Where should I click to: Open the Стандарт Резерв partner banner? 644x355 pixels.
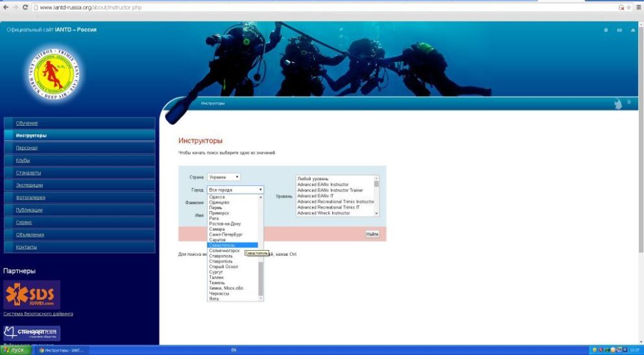32,333
